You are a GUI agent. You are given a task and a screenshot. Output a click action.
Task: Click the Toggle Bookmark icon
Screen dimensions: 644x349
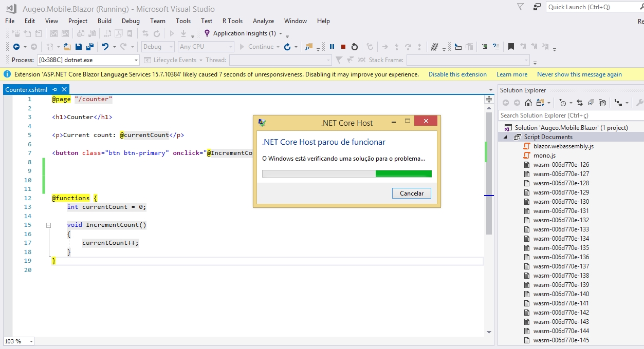click(509, 47)
